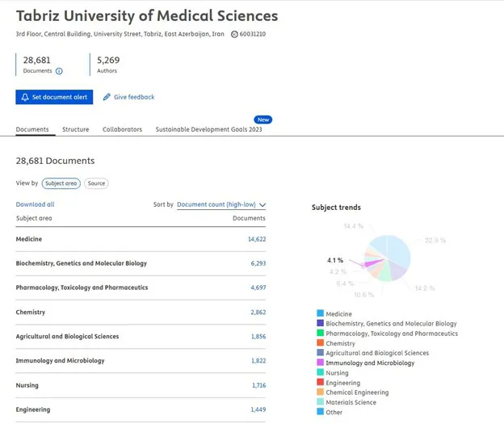Click the New badge above the tabs

[x=263, y=120]
